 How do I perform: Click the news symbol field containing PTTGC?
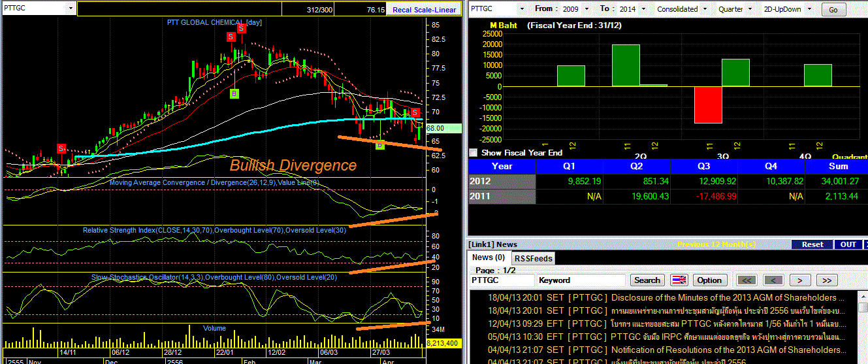coord(502,280)
